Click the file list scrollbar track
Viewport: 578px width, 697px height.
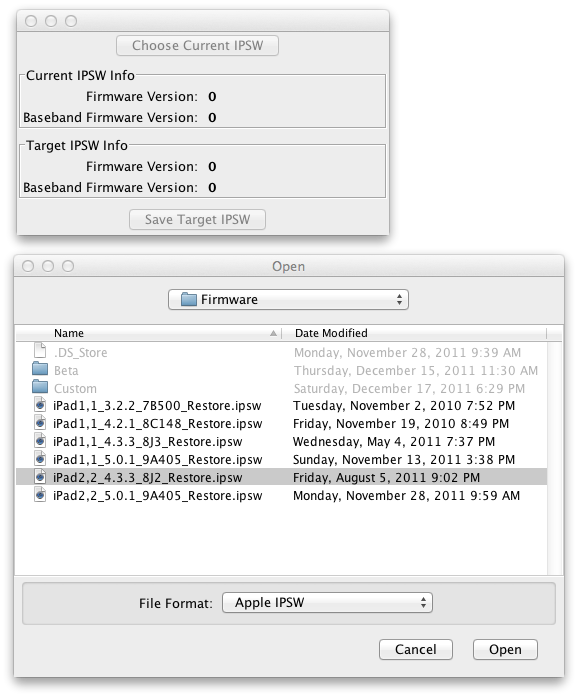tap(554, 458)
